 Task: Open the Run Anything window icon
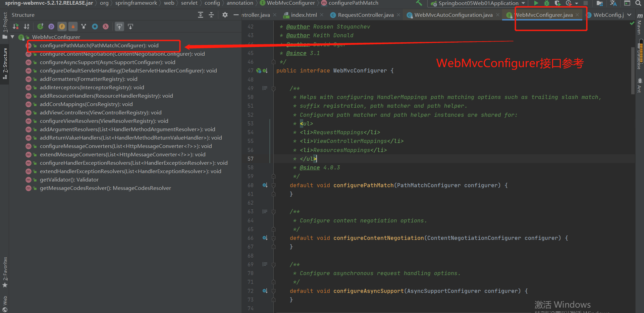(627, 3)
